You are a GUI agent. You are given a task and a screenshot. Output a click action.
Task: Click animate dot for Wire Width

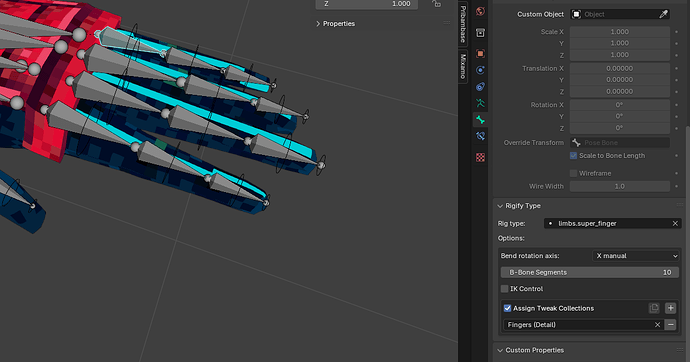[676, 186]
